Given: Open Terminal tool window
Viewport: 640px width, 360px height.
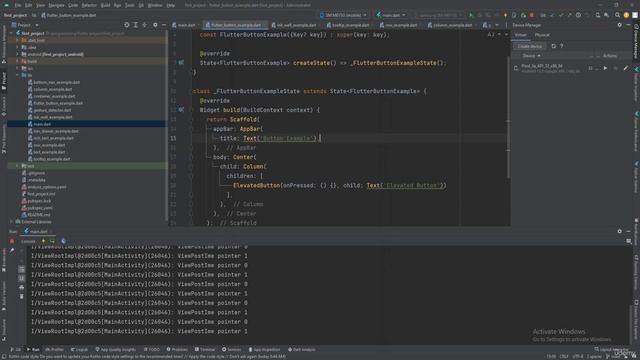Looking at the screenshot, I should [x=205, y=349].
